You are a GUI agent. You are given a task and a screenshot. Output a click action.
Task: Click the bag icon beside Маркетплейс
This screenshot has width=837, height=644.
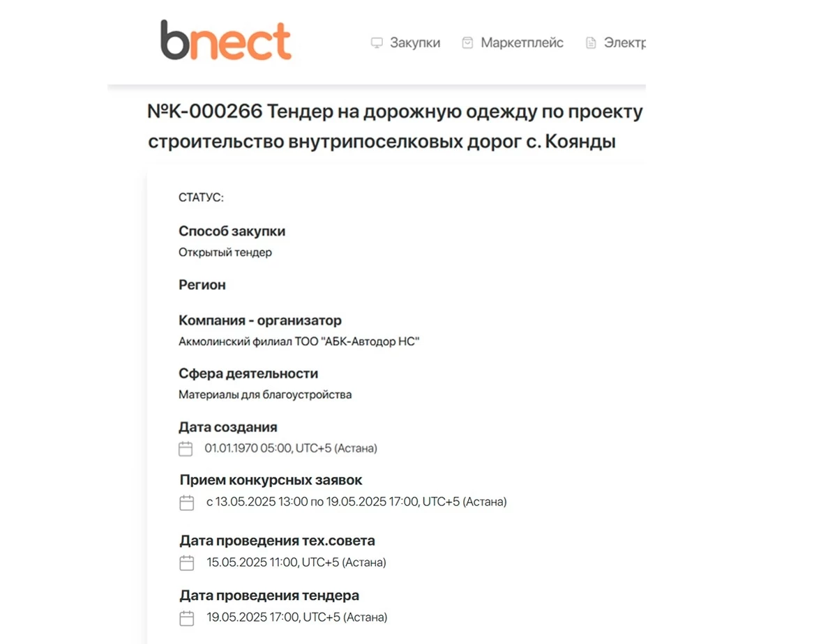pos(467,43)
